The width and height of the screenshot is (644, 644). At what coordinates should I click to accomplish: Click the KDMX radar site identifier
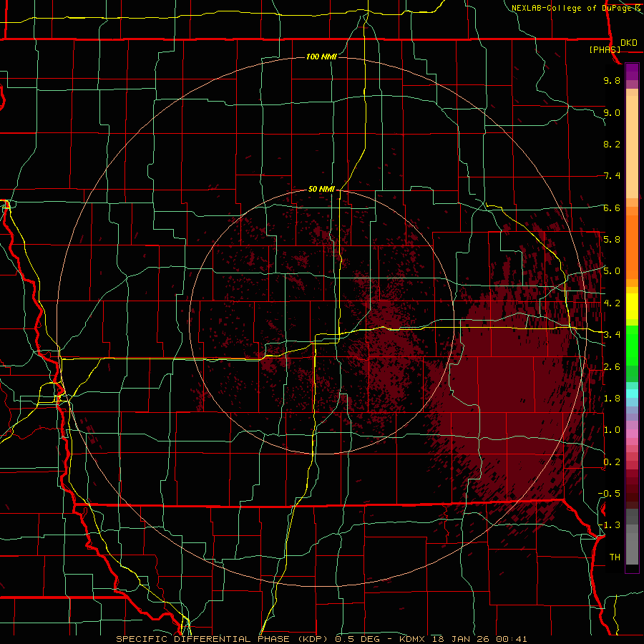[413, 639]
